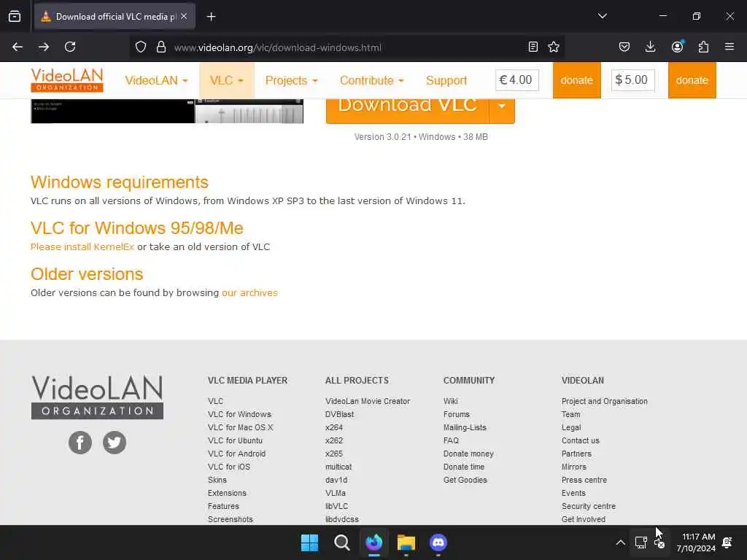Open the taskbar clock and date

pos(696,542)
